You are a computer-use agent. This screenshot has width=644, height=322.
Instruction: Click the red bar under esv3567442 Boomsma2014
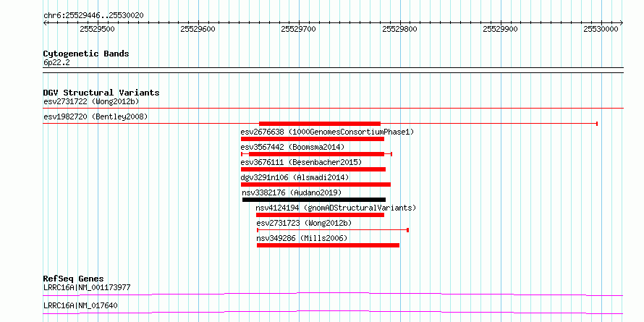317,154
